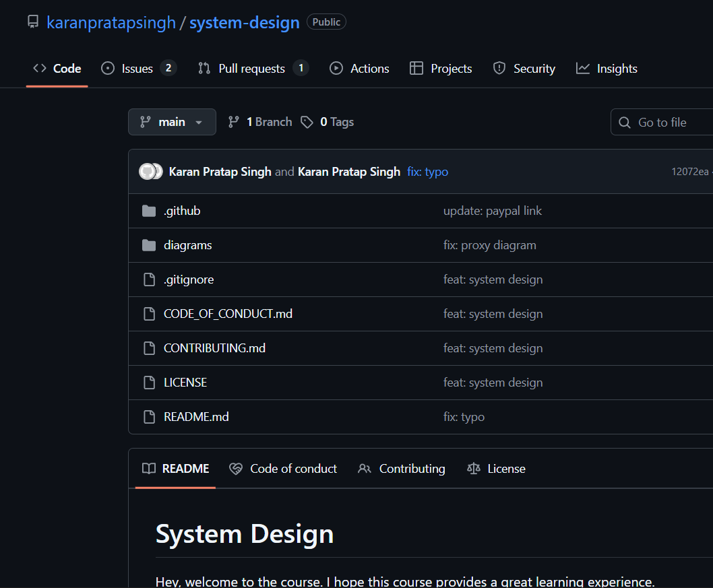View the Insights tab
The width and height of the screenshot is (713, 588).
(606, 69)
